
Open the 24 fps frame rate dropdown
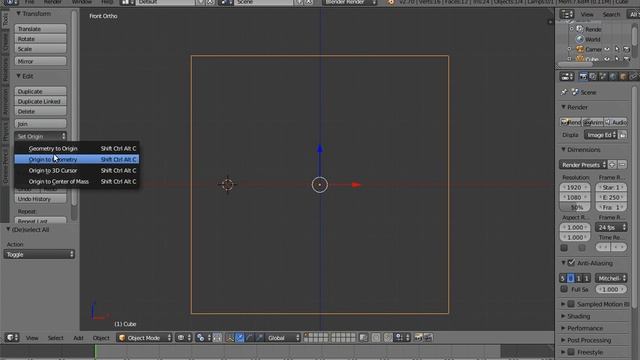[611, 227]
